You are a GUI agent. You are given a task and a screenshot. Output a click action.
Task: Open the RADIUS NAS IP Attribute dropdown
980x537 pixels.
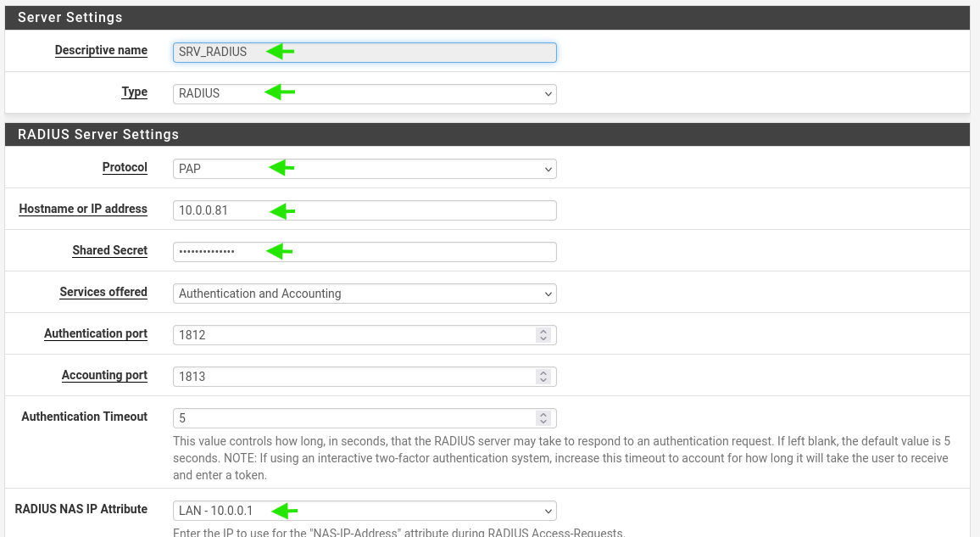coord(365,511)
